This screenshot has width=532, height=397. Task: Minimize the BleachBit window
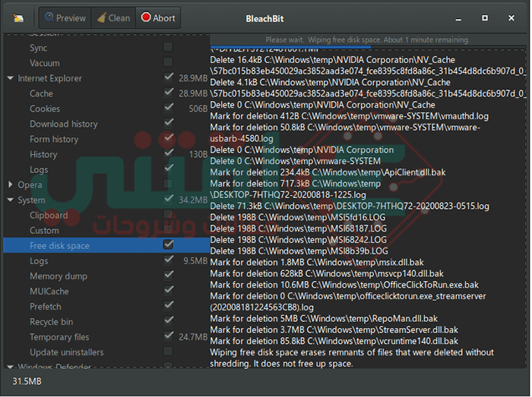click(458, 19)
